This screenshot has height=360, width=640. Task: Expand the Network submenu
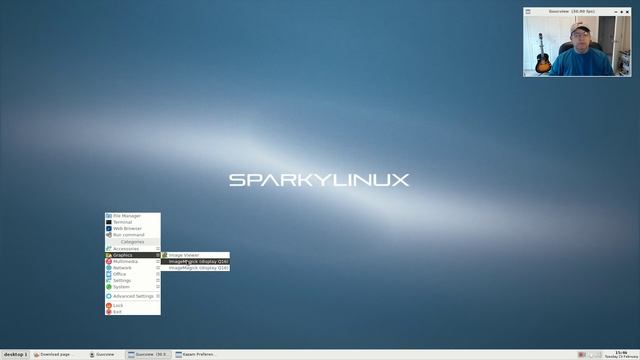133,268
